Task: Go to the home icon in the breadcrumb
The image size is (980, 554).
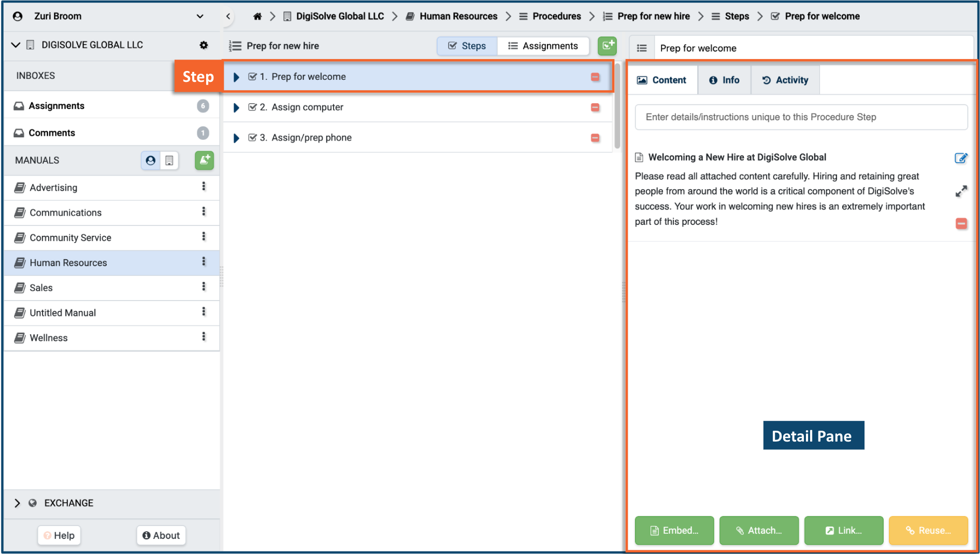Action: [257, 16]
